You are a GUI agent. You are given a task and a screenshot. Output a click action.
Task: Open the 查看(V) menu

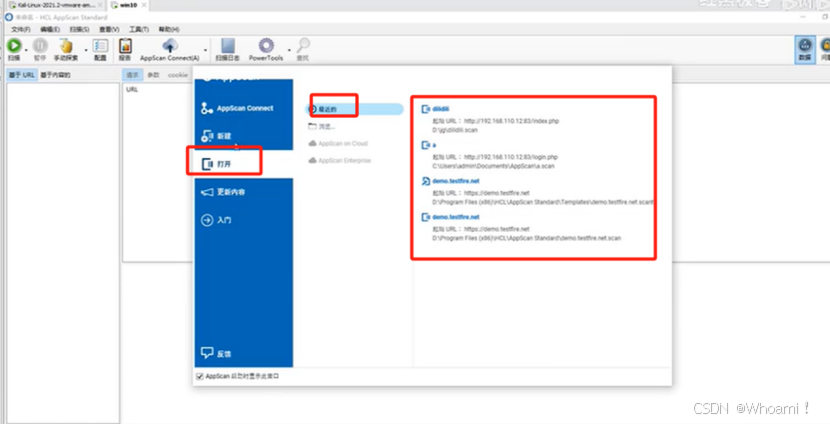[110, 29]
